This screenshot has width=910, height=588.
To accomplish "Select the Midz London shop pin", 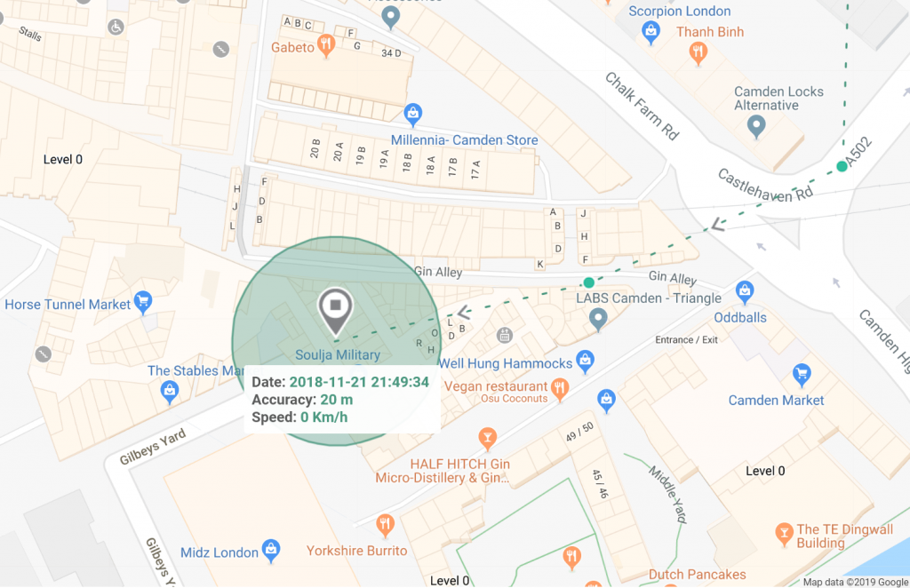I will tap(271, 551).
